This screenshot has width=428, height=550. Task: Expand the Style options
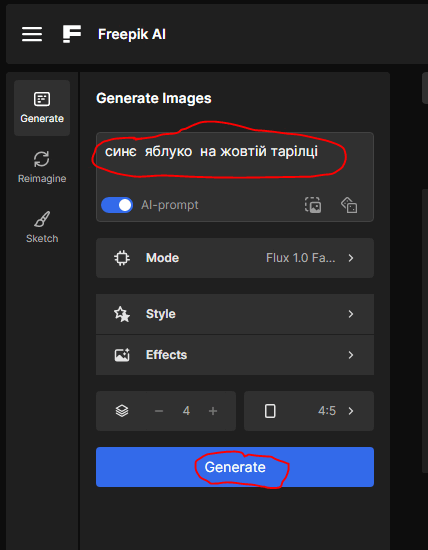click(x=235, y=314)
